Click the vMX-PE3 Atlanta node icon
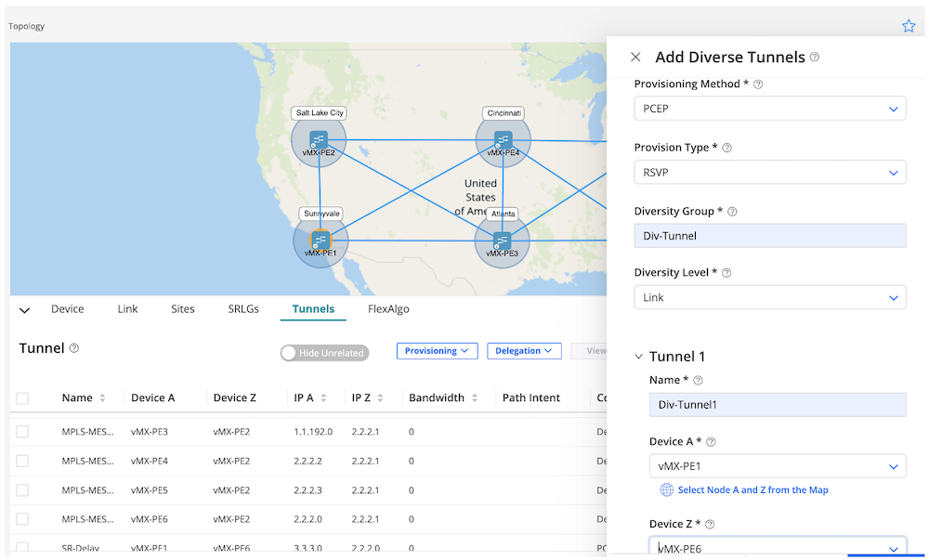 tap(503, 241)
